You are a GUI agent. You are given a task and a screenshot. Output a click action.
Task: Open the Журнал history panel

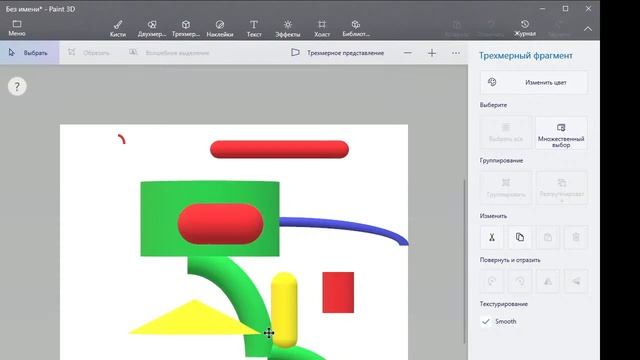coord(525,29)
